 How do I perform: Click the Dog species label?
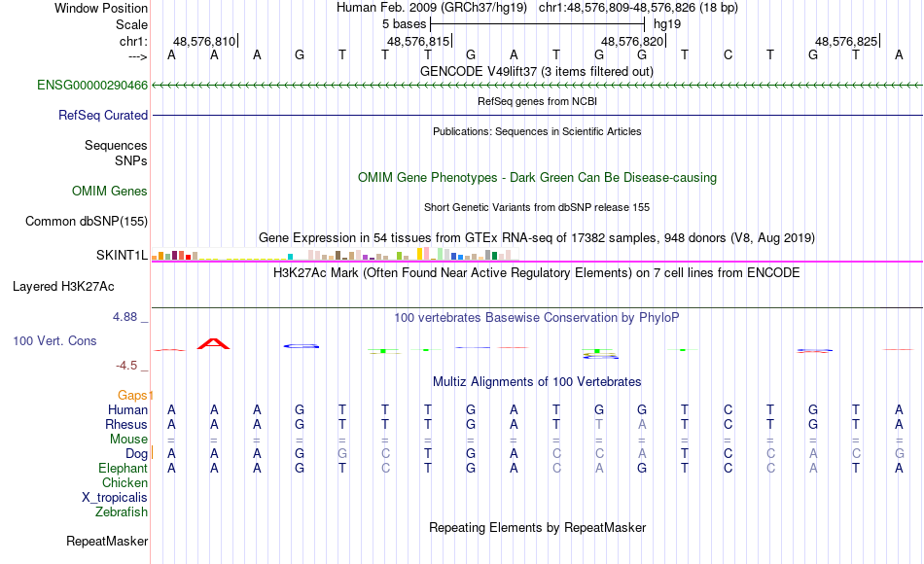click(136, 454)
